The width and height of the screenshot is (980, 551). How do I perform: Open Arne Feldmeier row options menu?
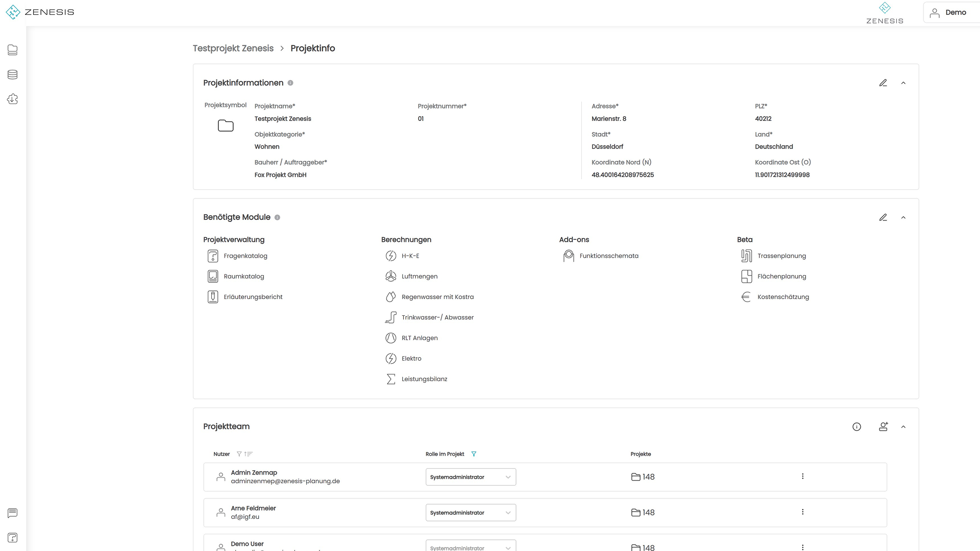[802, 512]
